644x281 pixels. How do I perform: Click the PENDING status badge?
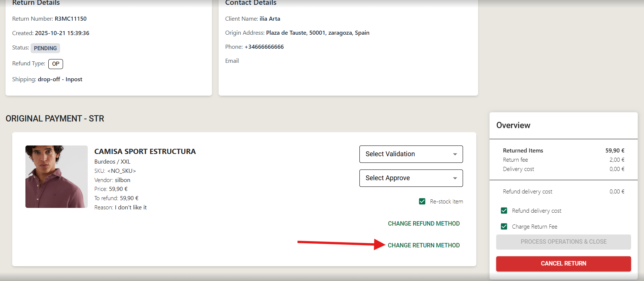[45, 48]
